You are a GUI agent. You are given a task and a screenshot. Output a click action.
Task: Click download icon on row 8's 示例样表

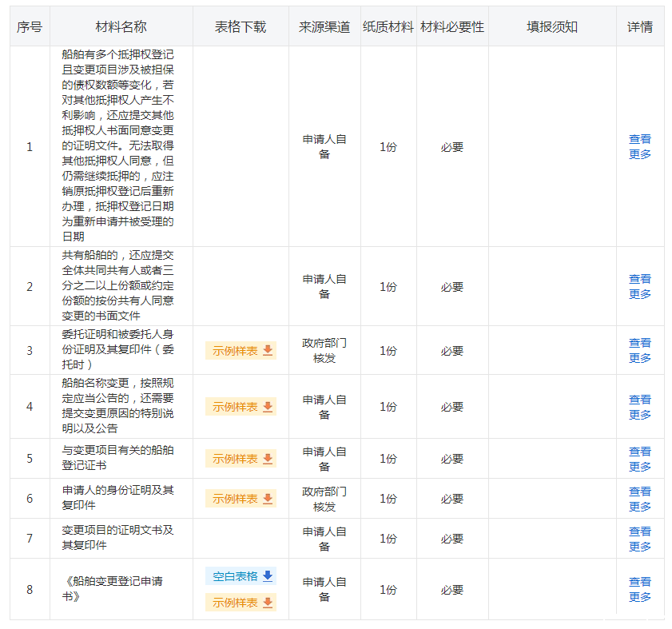coord(268,603)
